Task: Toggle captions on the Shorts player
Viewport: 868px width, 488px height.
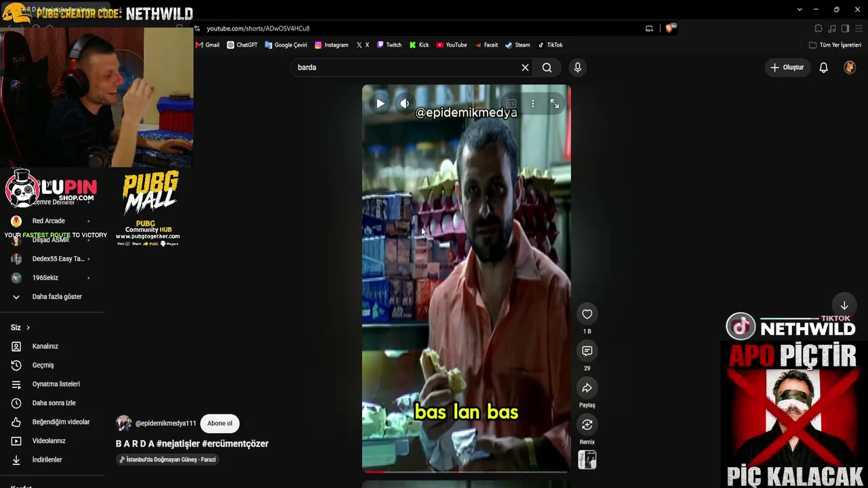Action: tap(511, 104)
